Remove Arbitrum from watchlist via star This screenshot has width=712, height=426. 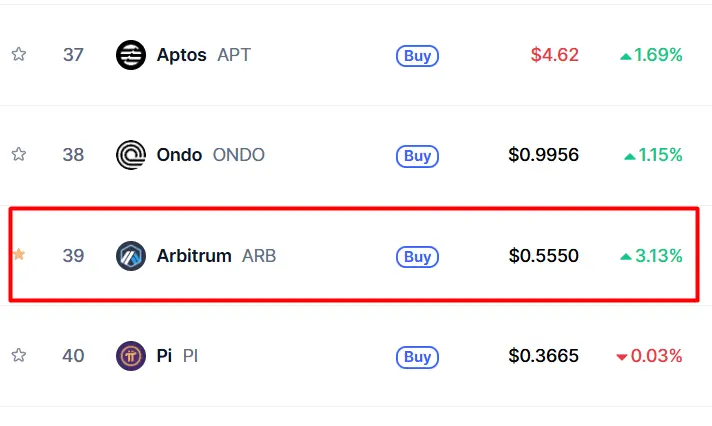pos(19,254)
